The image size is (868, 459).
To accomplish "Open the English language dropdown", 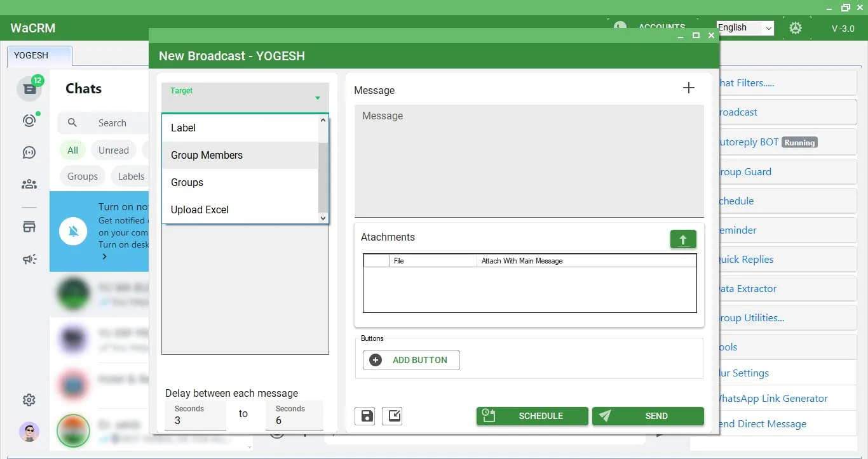I will (745, 28).
